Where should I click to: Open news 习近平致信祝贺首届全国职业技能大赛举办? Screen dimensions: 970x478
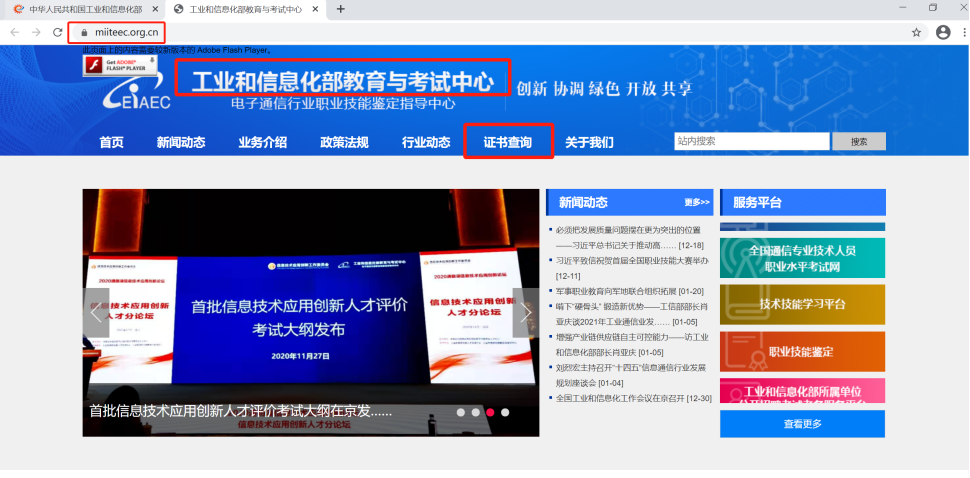(632, 268)
